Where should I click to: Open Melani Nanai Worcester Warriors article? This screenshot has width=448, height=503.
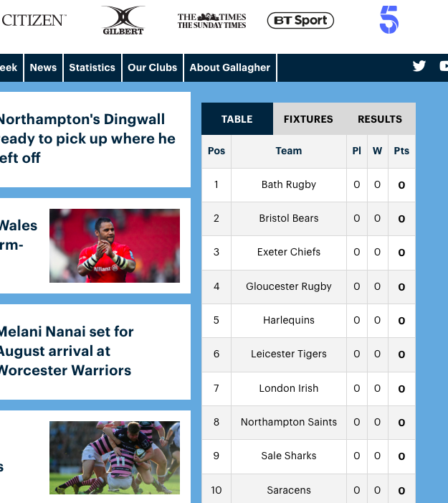tap(65, 351)
